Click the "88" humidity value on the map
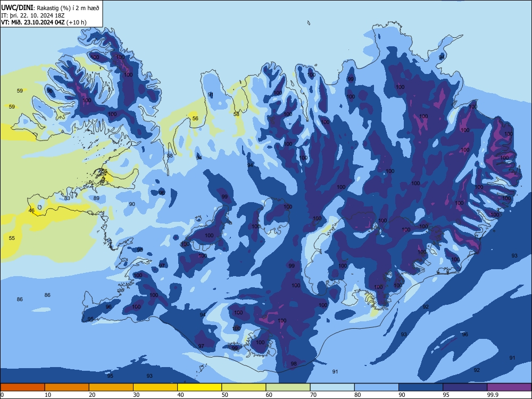 [x=170, y=156]
